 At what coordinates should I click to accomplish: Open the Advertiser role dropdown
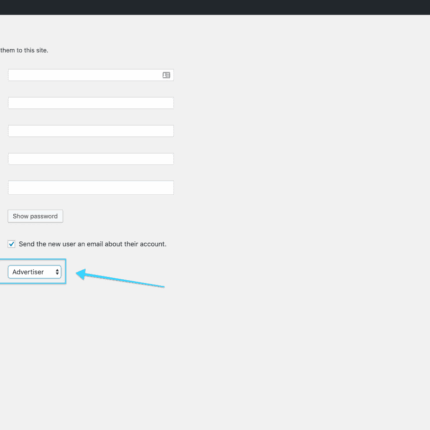tap(34, 272)
